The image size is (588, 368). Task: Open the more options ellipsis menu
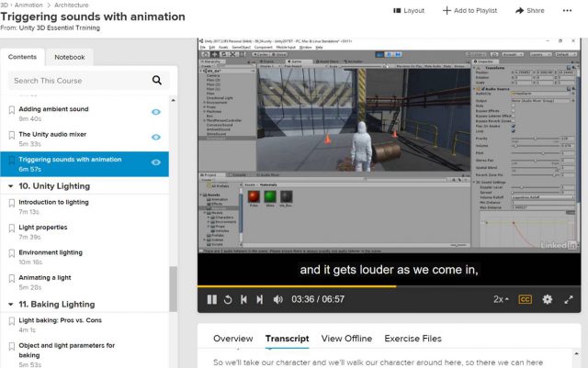pos(568,10)
